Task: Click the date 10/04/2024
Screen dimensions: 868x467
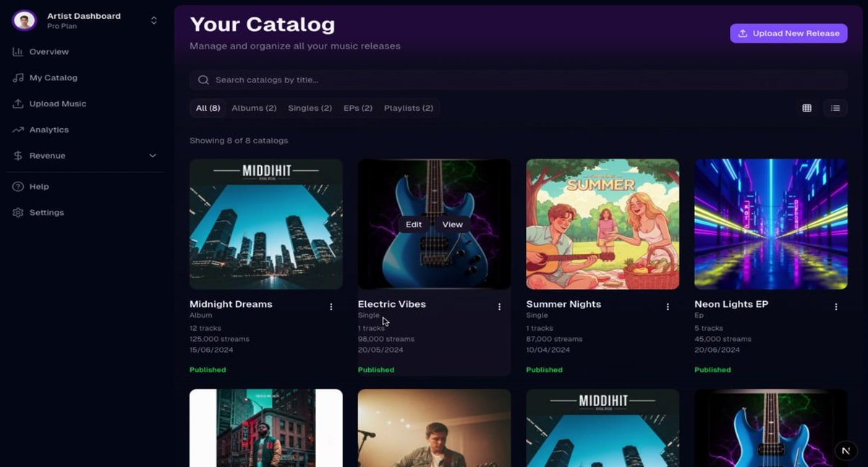Action: (548, 350)
